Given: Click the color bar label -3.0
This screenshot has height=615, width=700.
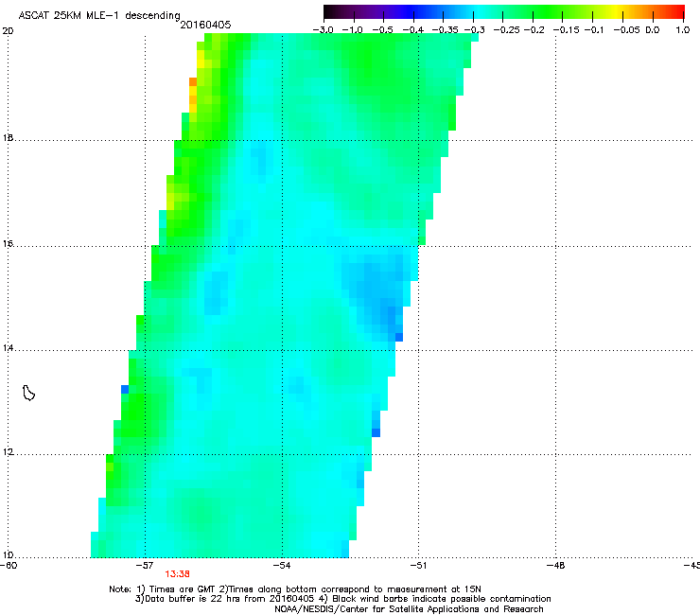Looking at the screenshot, I should (x=323, y=30).
